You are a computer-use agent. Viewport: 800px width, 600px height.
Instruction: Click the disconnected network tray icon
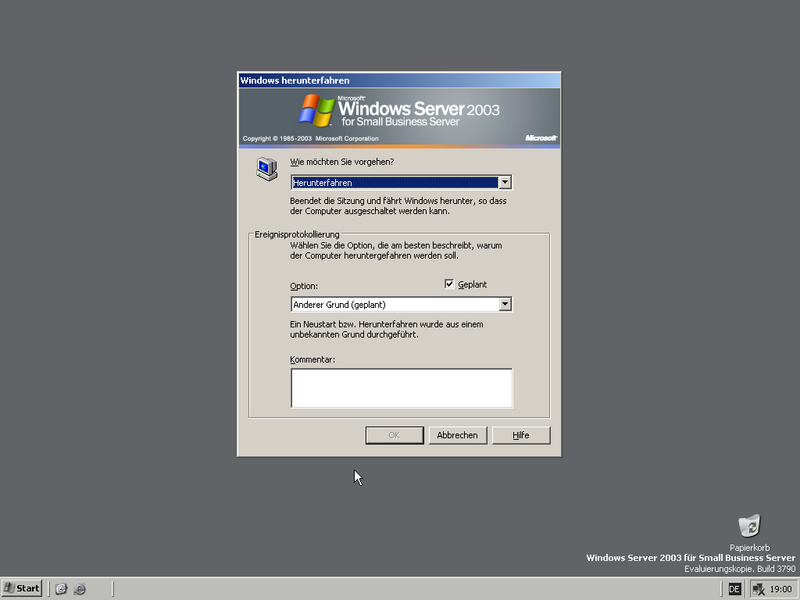pos(757,588)
